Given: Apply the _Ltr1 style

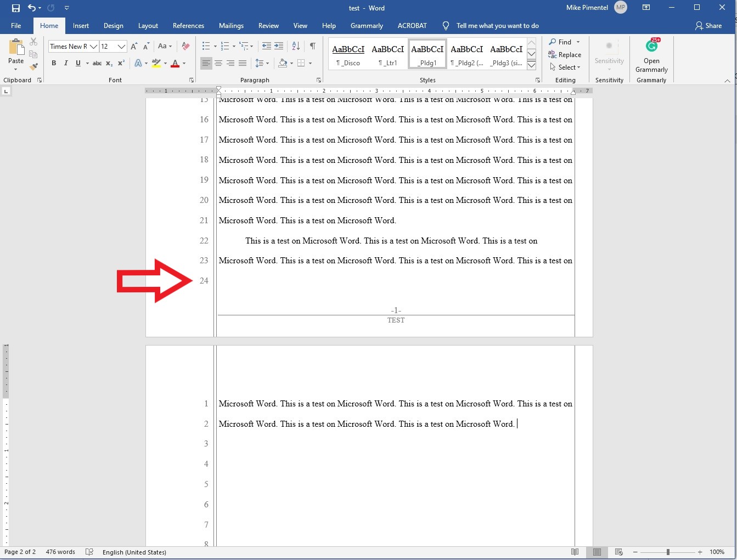Looking at the screenshot, I should point(388,54).
